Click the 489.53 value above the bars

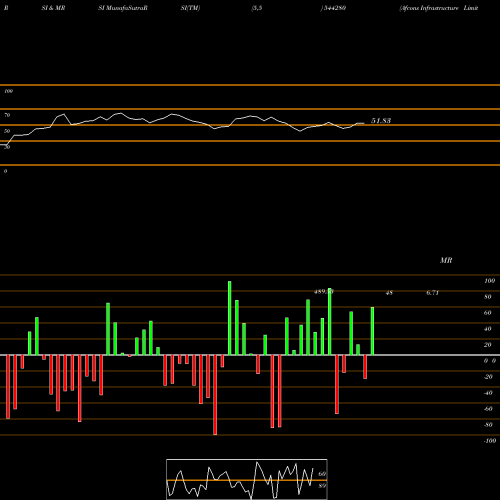[x=324, y=292]
